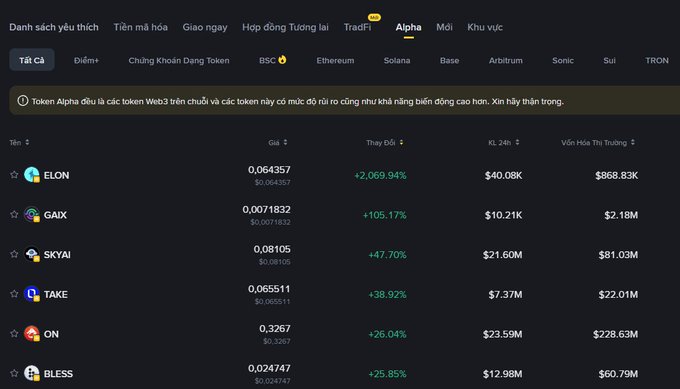This screenshot has height=389, width=680.
Task: Sort by KL 24h column arrows
Action: point(517,142)
